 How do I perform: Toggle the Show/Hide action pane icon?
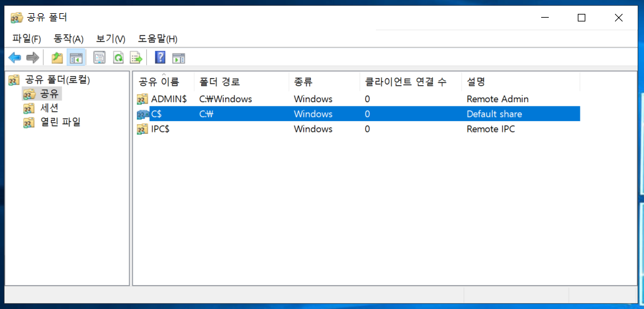179,58
